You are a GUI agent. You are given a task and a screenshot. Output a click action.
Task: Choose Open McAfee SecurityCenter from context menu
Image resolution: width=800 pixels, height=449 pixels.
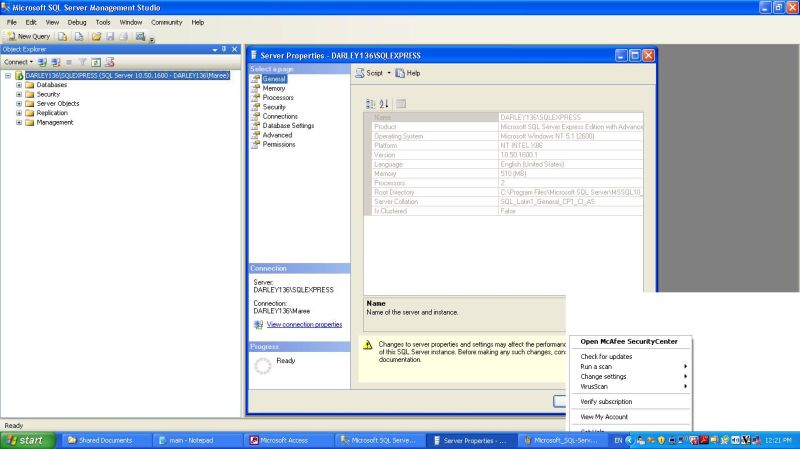tap(629, 342)
